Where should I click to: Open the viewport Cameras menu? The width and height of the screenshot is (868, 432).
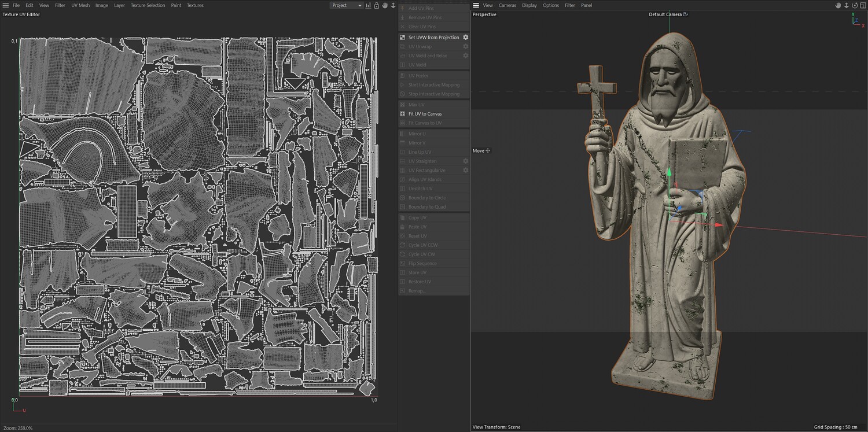pos(507,5)
